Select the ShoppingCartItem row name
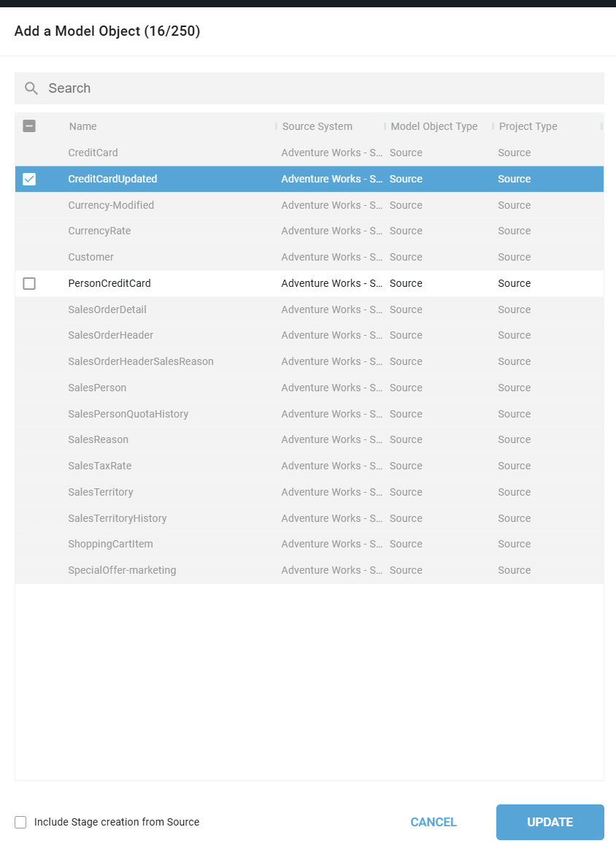The image size is (616, 846). click(x=111, y=544)
